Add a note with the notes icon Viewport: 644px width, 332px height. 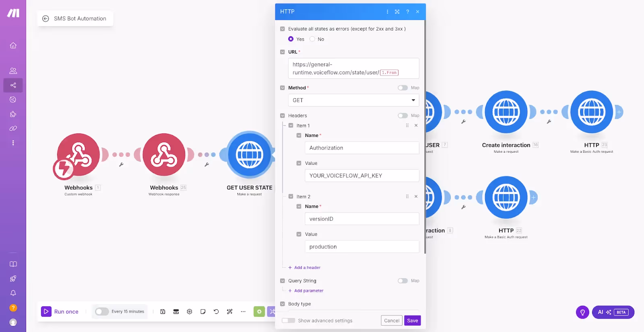click(203, 312)
